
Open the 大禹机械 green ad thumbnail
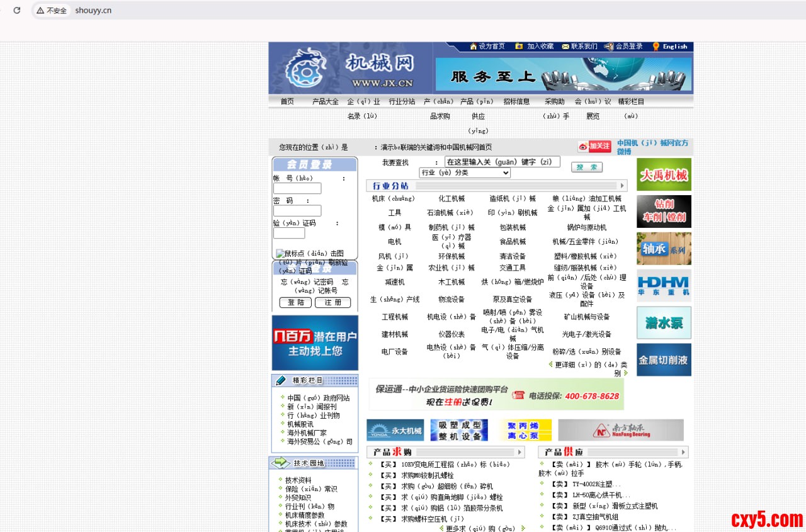click(x=664, y=174)
